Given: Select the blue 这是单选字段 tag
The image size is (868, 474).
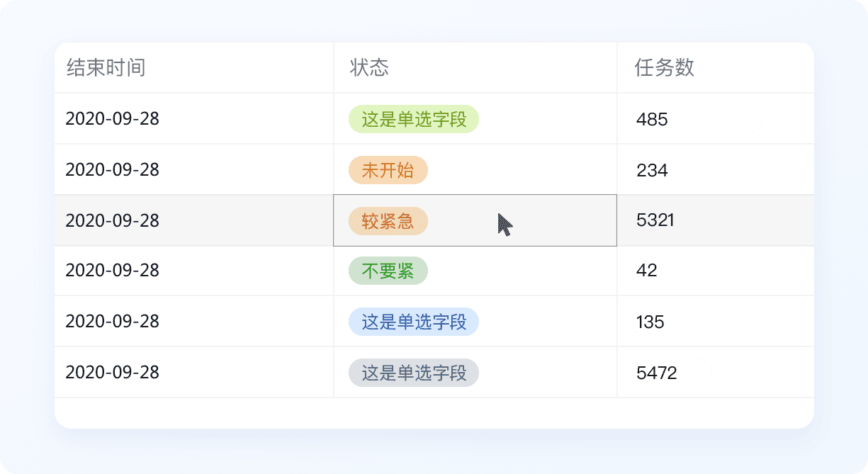Looking at the screenshot, I should 414,322.
